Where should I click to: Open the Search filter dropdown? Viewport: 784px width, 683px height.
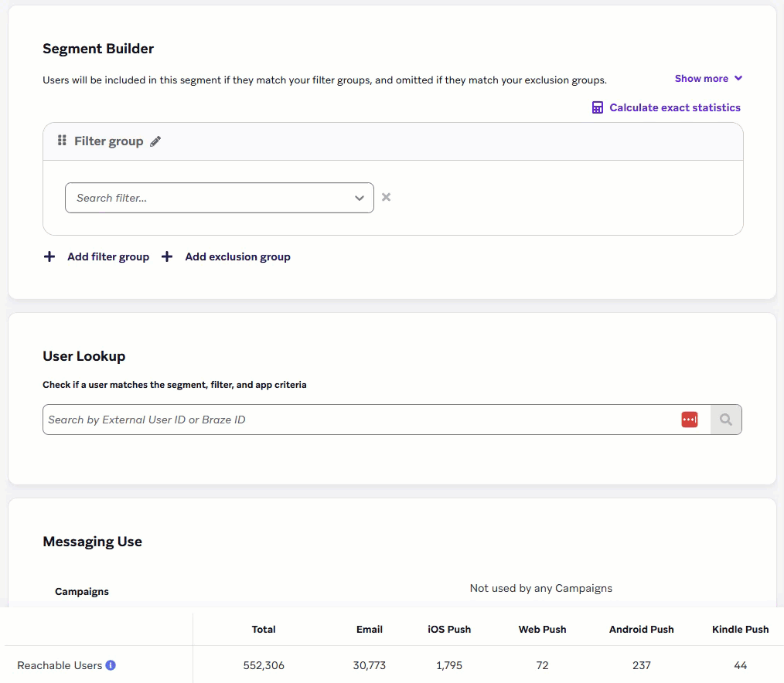click(209, 198)
